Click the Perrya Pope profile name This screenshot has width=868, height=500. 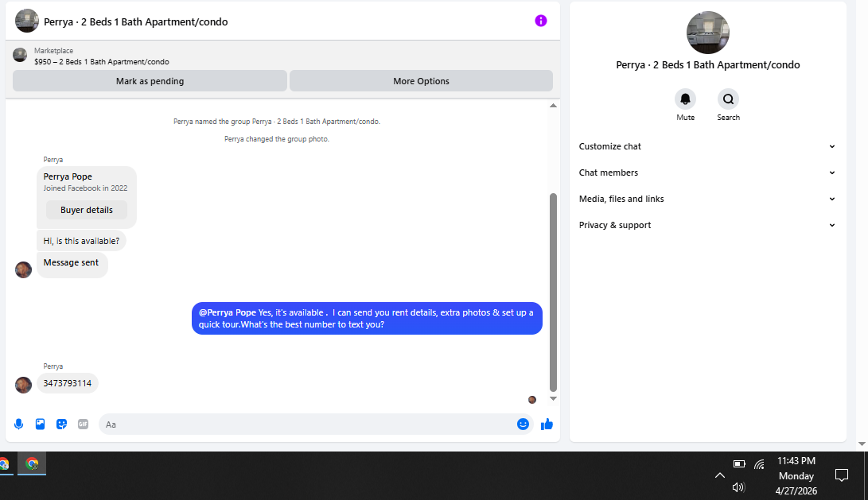coord(68,176)
